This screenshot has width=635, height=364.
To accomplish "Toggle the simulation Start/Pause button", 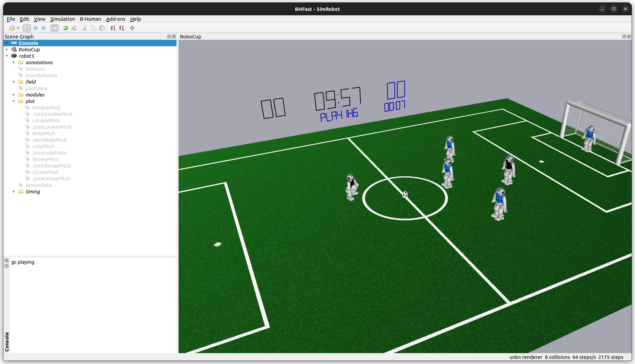I will [27, 28].
